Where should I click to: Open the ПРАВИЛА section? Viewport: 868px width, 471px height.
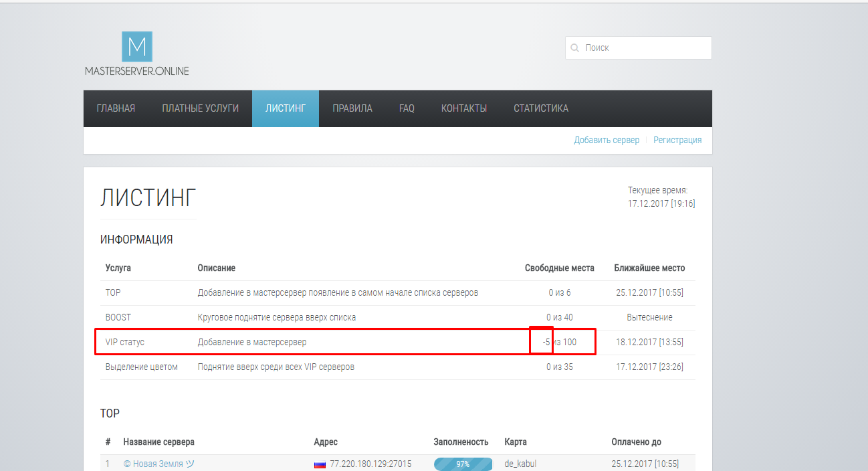click(x=352, y=108)
